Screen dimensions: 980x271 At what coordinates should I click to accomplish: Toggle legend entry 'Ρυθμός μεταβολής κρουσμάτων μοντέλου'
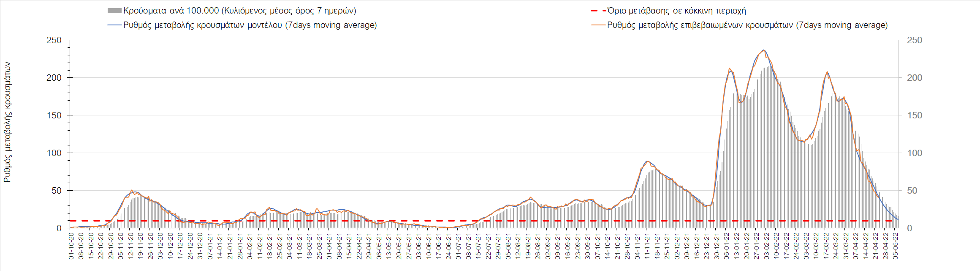(250, 25)
